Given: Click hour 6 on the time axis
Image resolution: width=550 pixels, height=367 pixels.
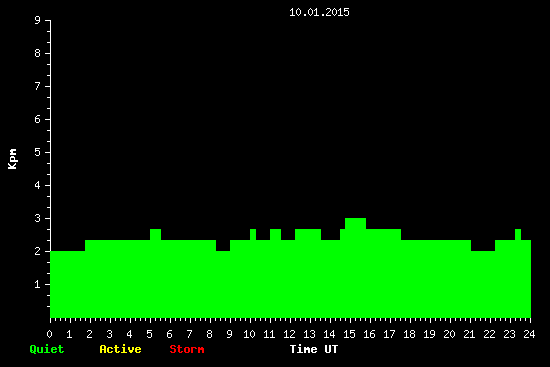Looking at the screenshot, I should click(169, 334).
